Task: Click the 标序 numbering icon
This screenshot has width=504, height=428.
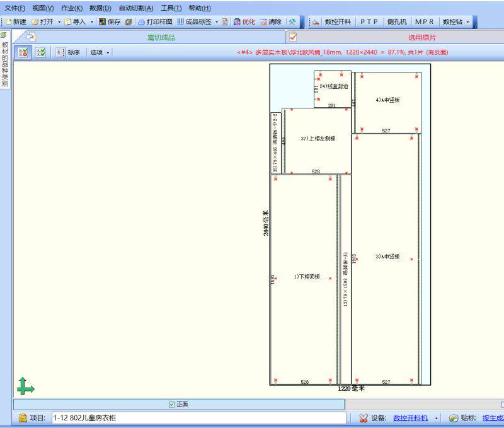Action: [60, 52]
